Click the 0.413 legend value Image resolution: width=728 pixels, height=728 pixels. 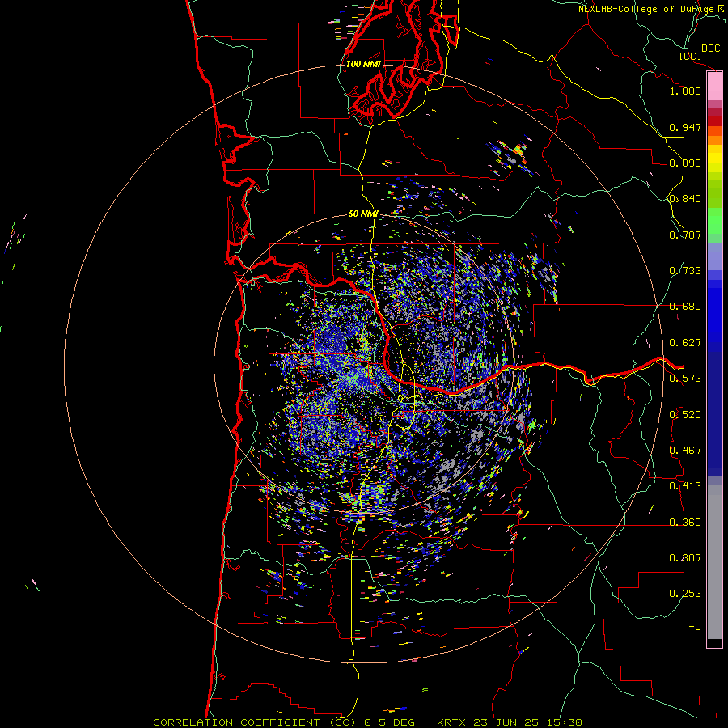tap(685, 486)
